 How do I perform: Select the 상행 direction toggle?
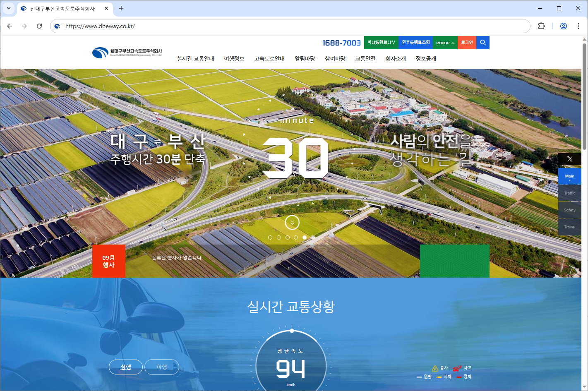point(125,367)
